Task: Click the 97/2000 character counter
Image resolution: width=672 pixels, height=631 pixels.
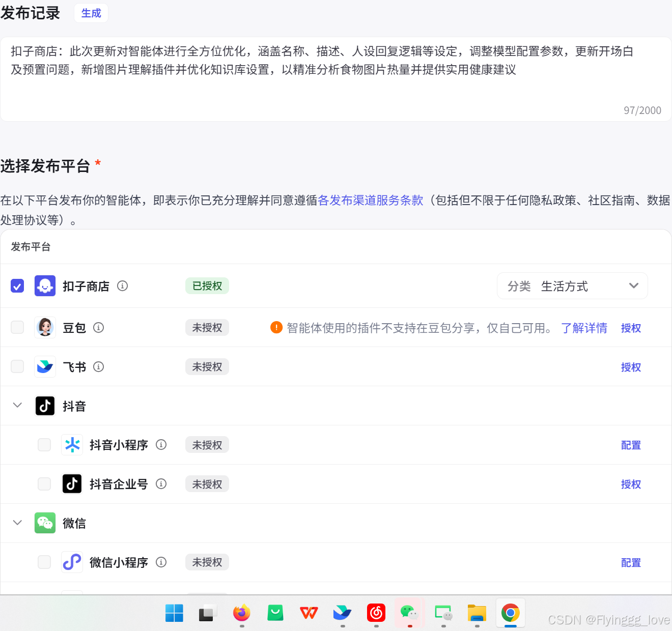Action: tap(642, 110)
